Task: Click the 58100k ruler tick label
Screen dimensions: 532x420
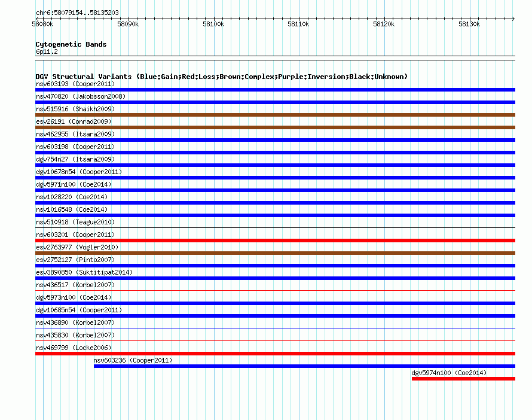Action: pyautogui.click(x=213, y=24)
